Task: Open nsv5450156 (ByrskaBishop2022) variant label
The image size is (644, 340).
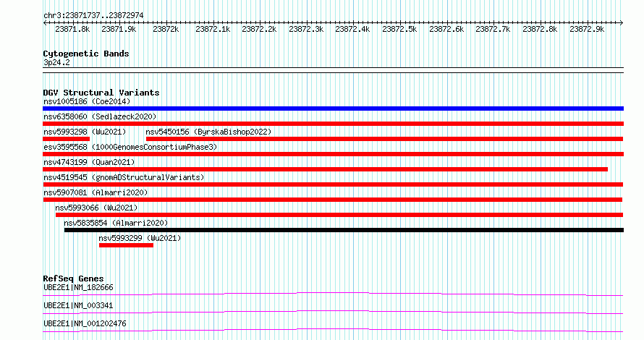Action: click(x=208, y=132)
